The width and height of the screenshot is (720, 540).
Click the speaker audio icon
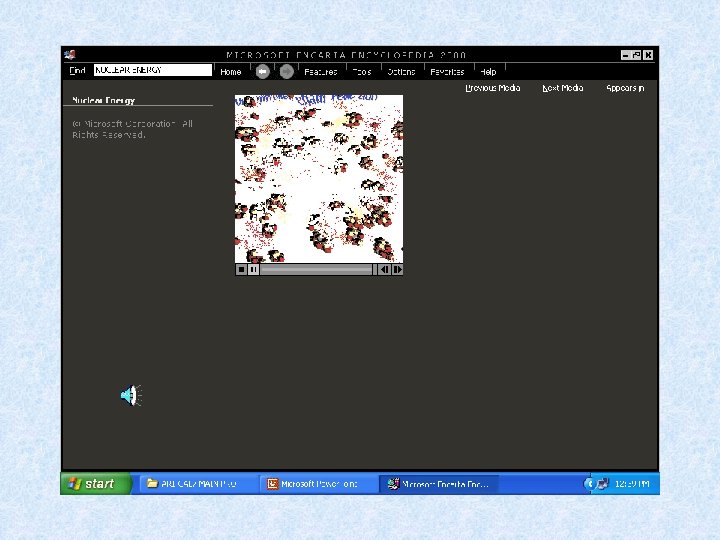coord(131,395)
